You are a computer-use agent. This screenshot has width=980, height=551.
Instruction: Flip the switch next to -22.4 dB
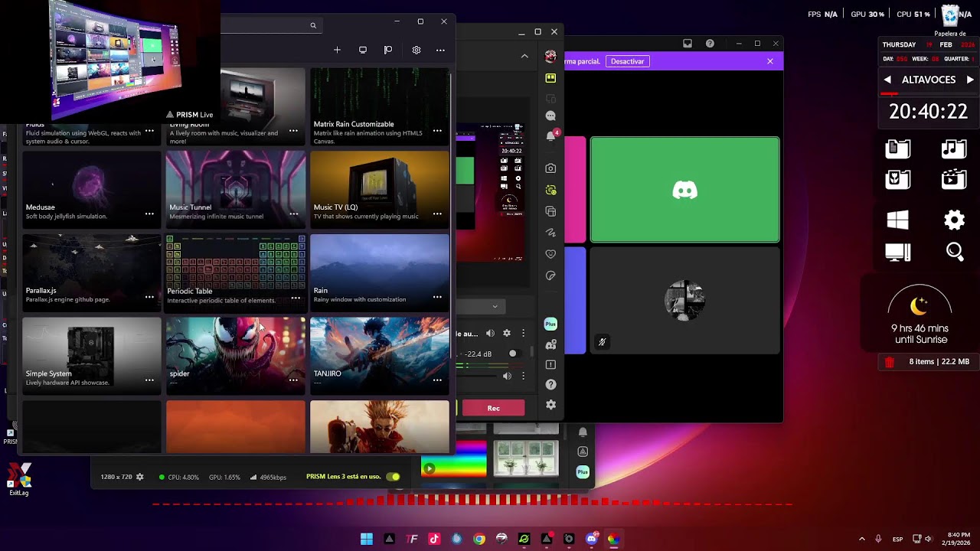(x=515, y=354)
